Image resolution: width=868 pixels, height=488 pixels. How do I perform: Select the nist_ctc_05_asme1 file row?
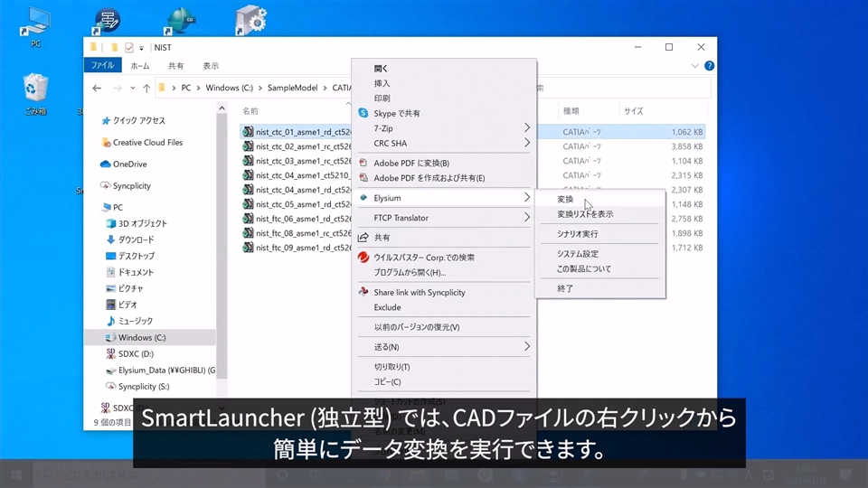[x=473, y=204]
